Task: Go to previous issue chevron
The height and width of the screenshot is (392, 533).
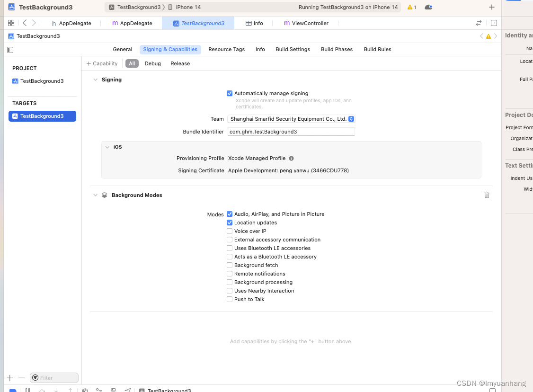Action: (x=481, y=36)
